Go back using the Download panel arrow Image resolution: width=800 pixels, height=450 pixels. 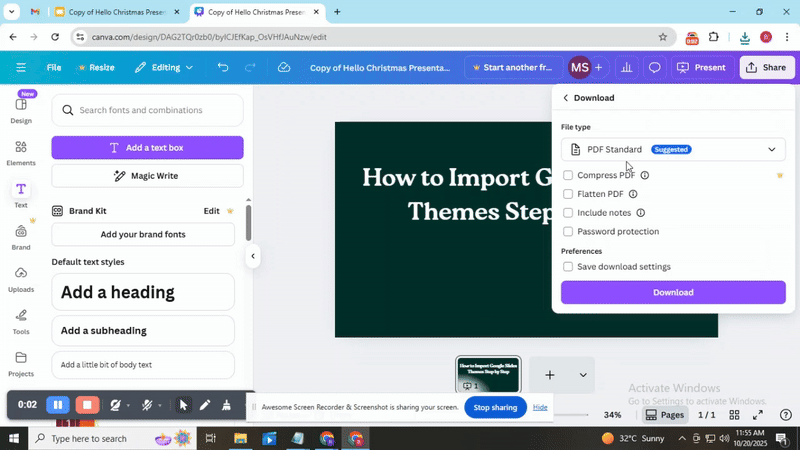tap(565, 98)
